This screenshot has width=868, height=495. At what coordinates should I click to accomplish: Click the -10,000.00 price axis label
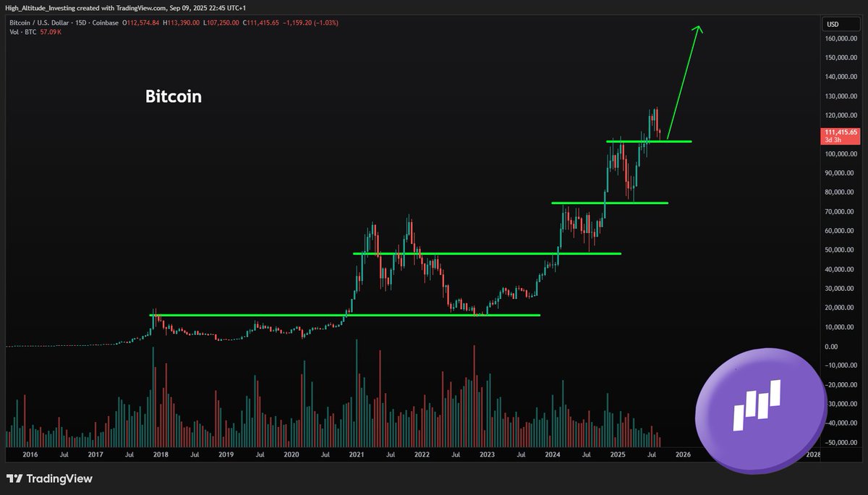pos(841,366)
